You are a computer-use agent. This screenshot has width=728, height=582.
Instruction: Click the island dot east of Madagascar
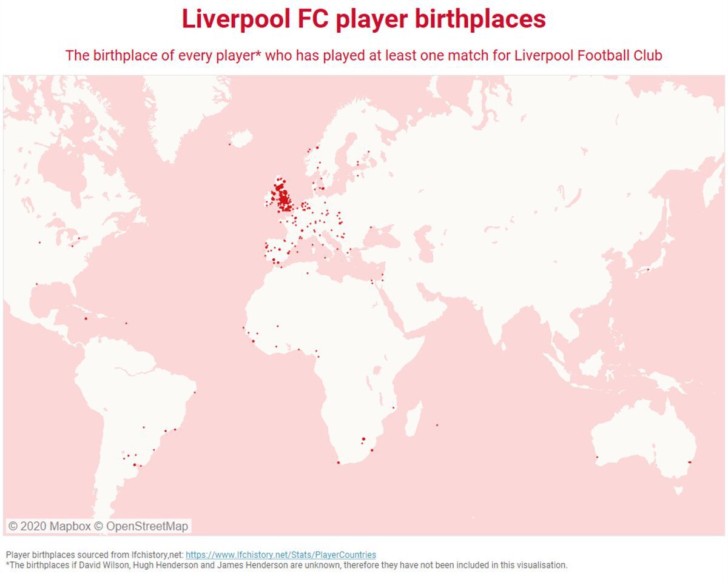pyautogui.click(x=437, y=424)
